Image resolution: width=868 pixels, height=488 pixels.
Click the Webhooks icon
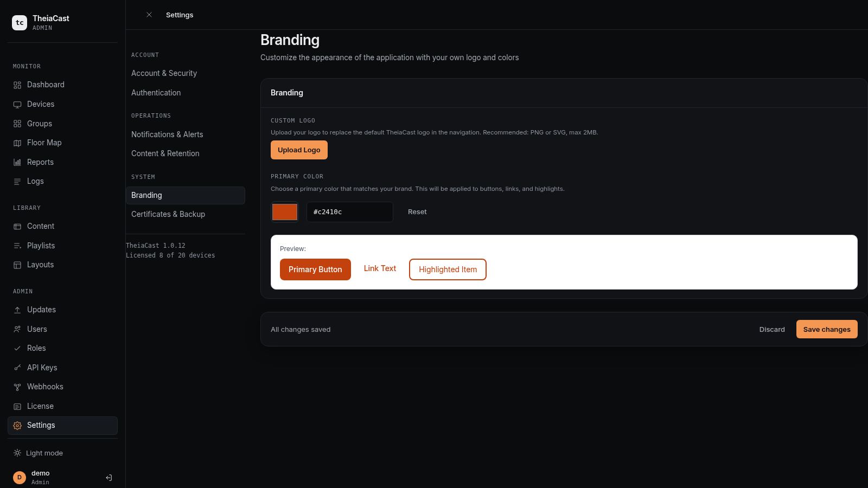tap(17, 387)
